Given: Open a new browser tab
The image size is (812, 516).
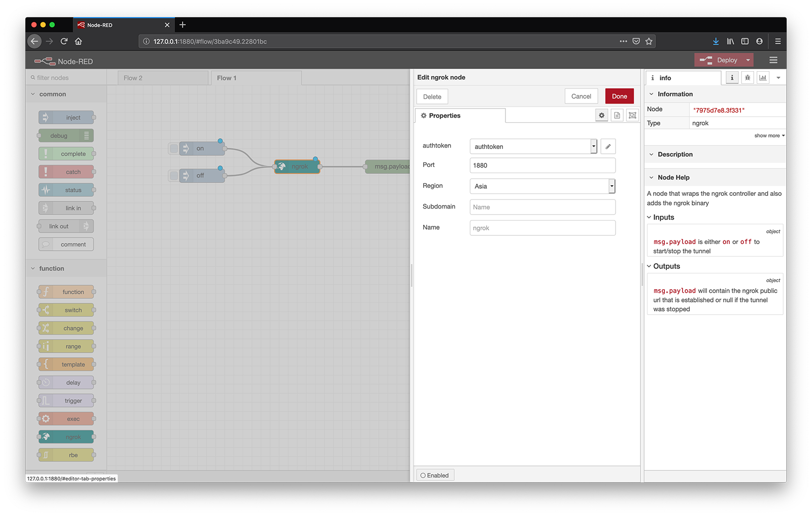Looking at the screenshot, I should pos(183,24).
